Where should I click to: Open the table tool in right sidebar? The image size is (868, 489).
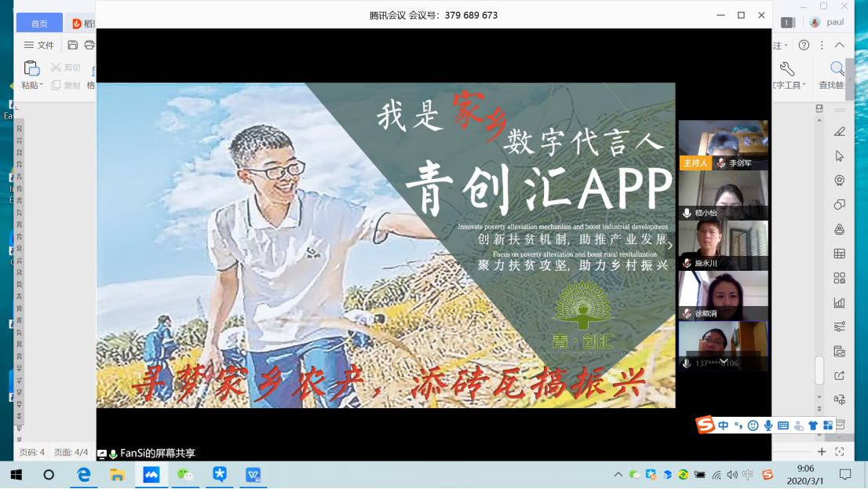tap(839, 254)
